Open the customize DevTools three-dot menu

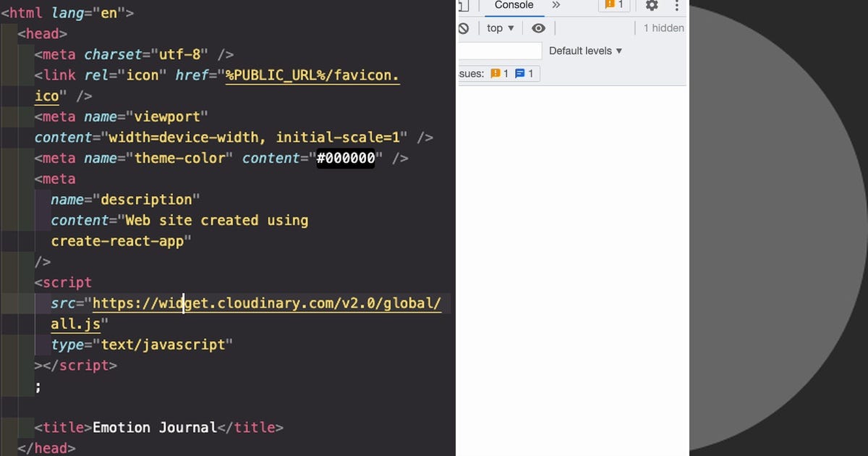pyautogui.click(x=676, y=6)
